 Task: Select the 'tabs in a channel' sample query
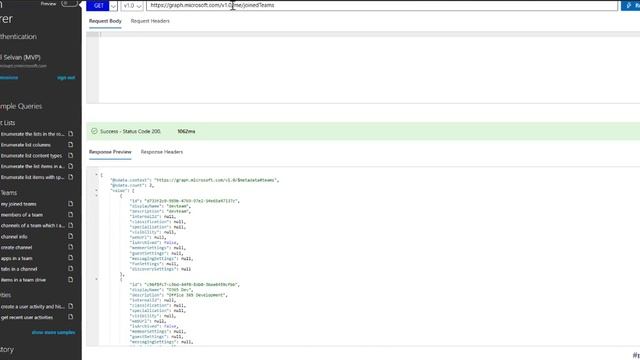coord(19,269)
